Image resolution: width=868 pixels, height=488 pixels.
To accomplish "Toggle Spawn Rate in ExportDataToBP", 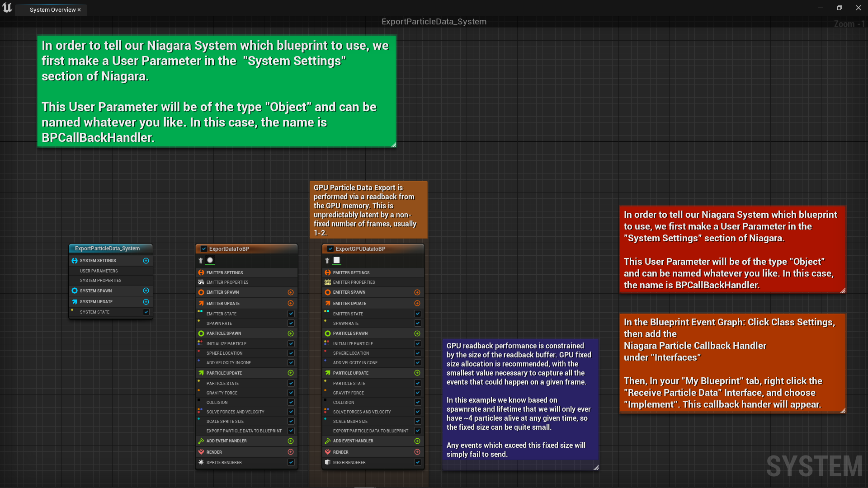I will point(291,323).
